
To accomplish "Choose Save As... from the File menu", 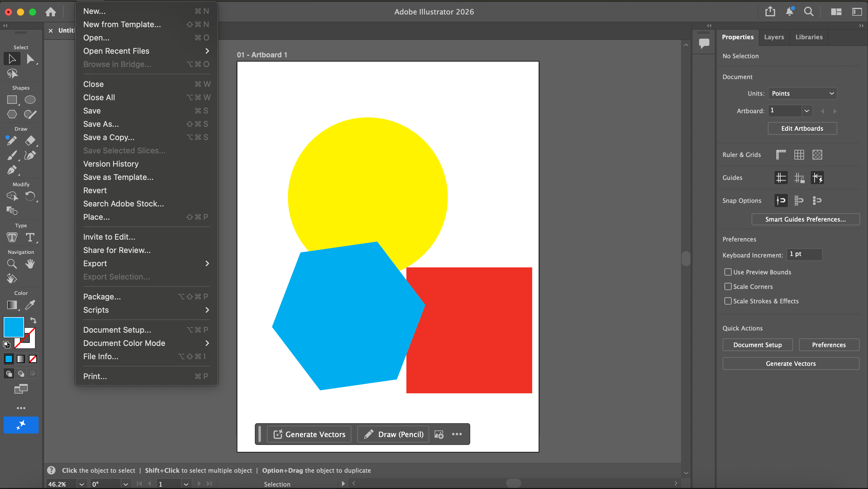I will [x=101, y=124].
